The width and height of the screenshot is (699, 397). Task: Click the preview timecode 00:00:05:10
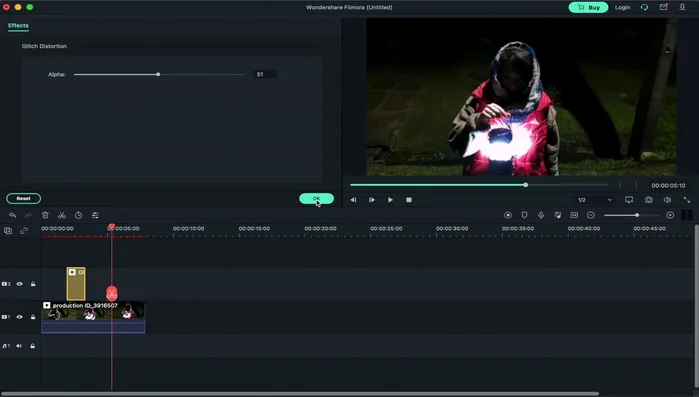click(668, 185)
